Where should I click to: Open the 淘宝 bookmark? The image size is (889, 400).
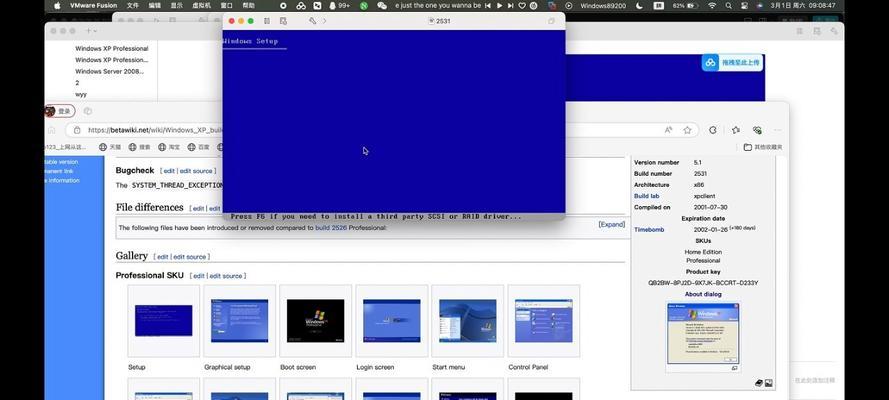pyautogui.click(x=169, y=147)
